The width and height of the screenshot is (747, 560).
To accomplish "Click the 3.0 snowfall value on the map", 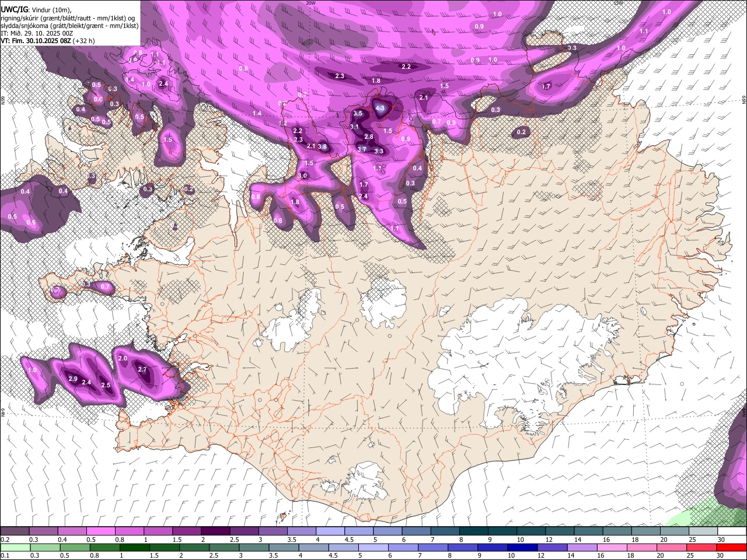I will pyautogui.click(x=302, y=176).
